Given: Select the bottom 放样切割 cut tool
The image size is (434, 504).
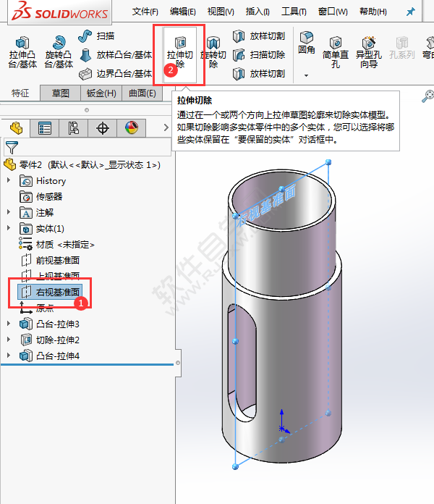Looking at the screenshot, I should tap(259, 74).
